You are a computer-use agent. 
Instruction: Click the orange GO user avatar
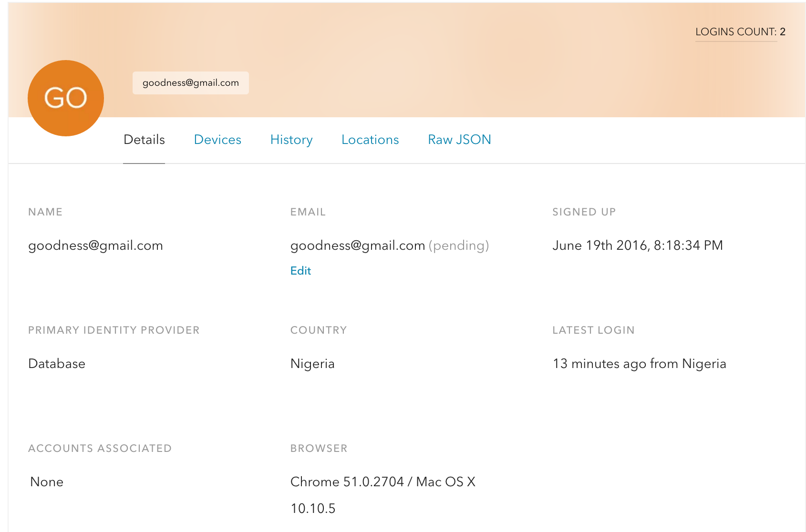(66, 98)
